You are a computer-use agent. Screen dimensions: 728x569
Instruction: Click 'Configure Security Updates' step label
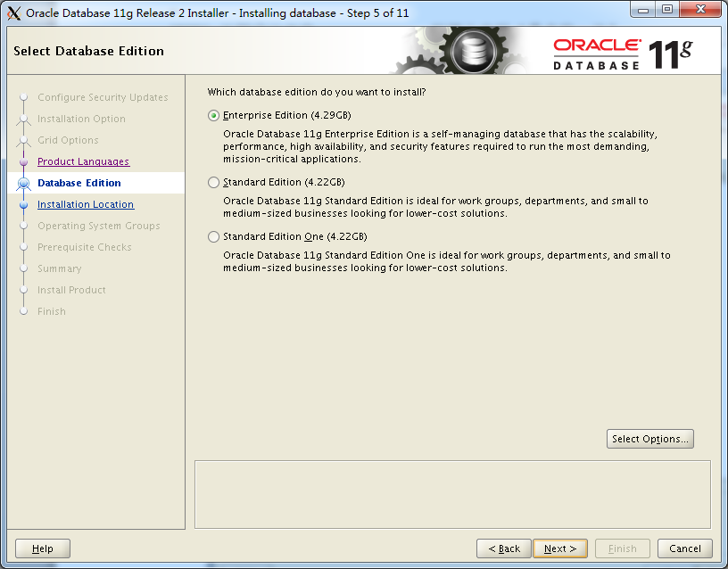103,97
